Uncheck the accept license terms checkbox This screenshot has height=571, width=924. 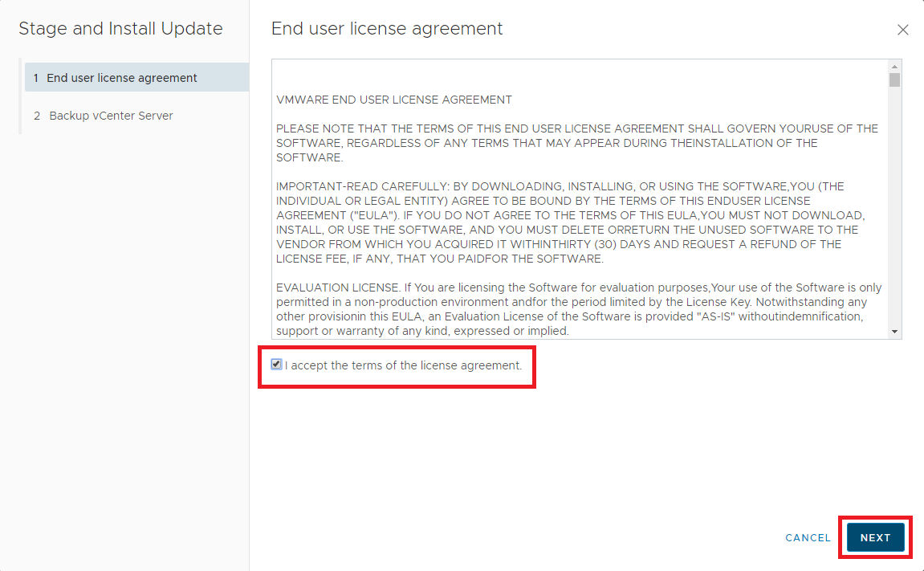(276, 365)
